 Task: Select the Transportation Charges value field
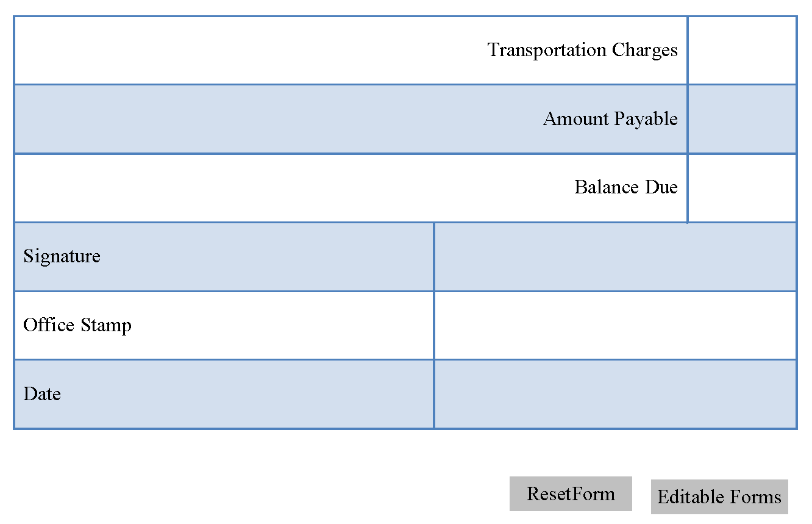(742, 50)
